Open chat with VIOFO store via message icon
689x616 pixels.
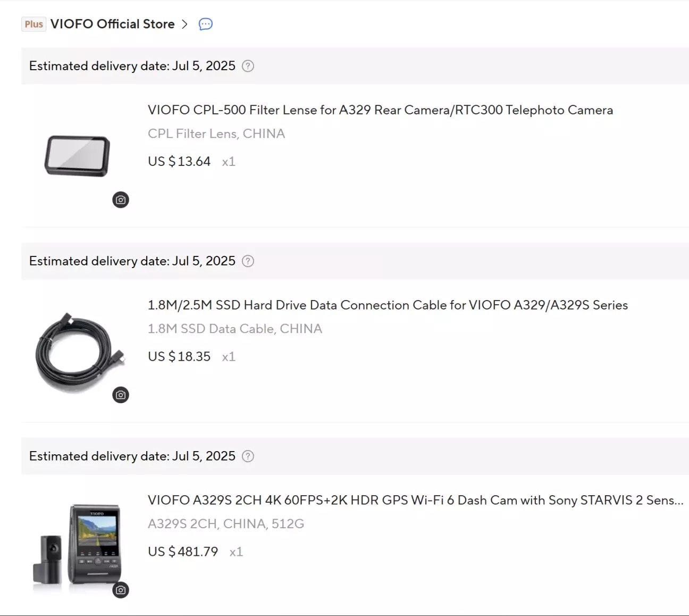click(206, 24)
